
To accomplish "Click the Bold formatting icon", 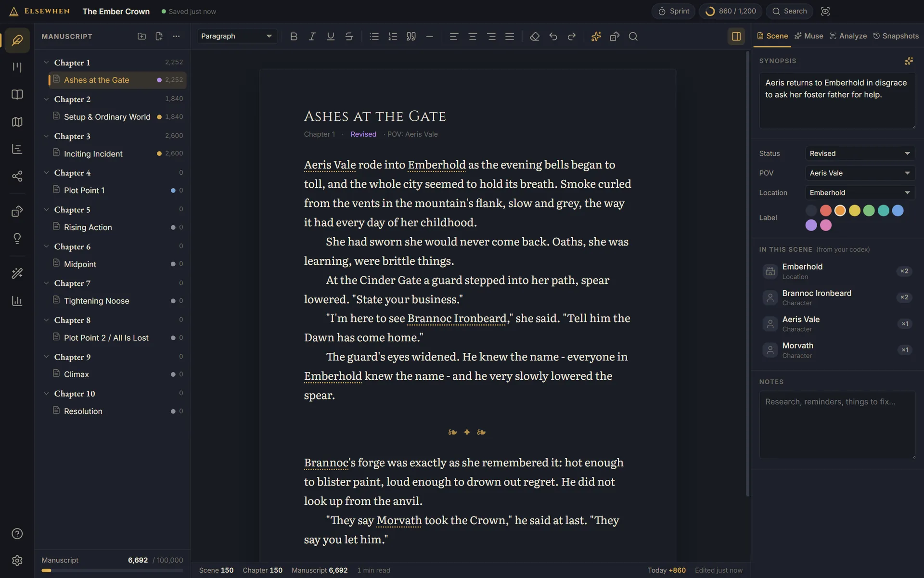I will [294, 37].
